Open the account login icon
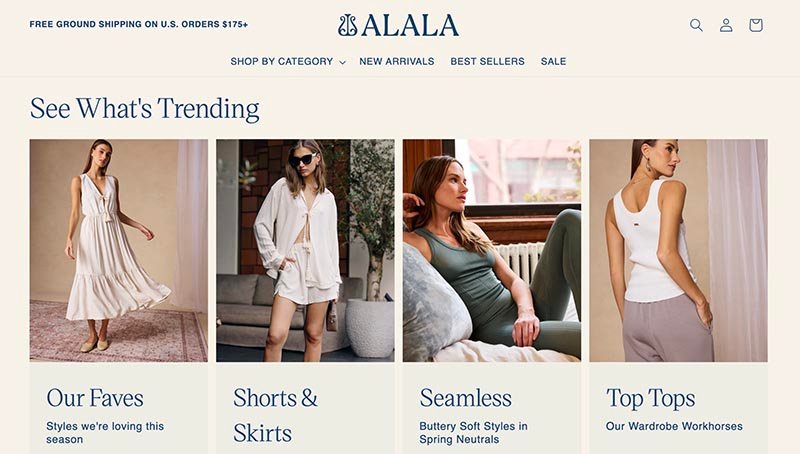 726,25
